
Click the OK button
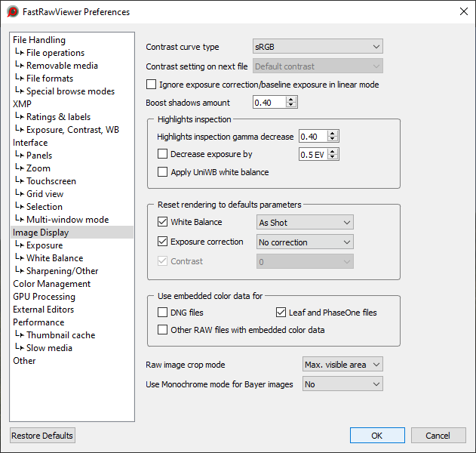pos(377,436)
